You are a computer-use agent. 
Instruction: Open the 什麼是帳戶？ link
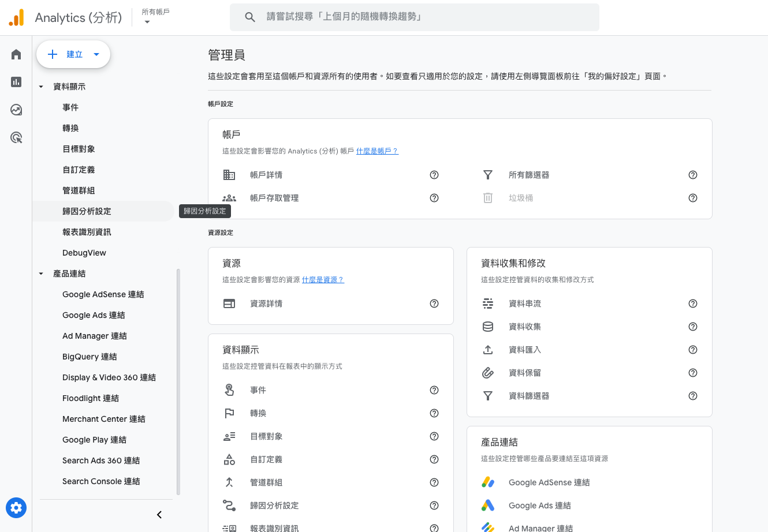tap(377, 151)
